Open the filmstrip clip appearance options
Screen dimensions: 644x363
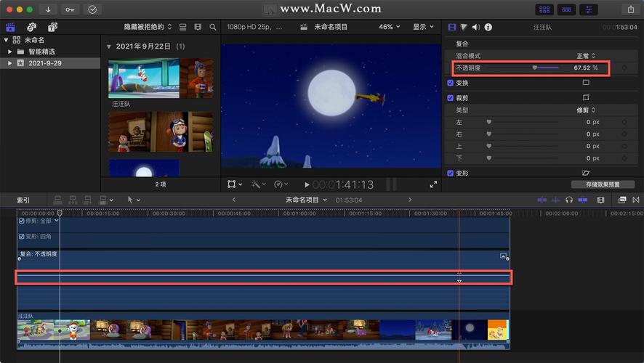(x=198, y=27)
